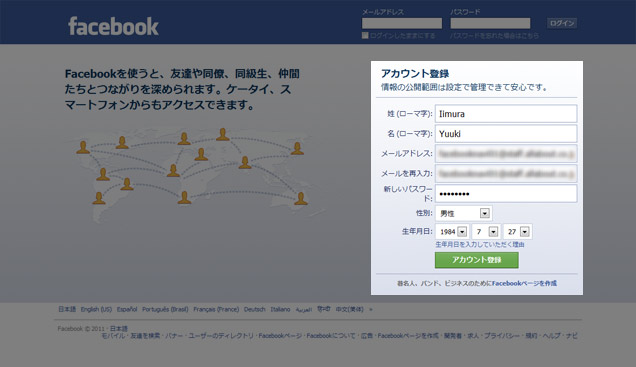This screenshot has height=367, width=636.
Task: Click the 新しいパスワード field
Action: pos(506,193)
